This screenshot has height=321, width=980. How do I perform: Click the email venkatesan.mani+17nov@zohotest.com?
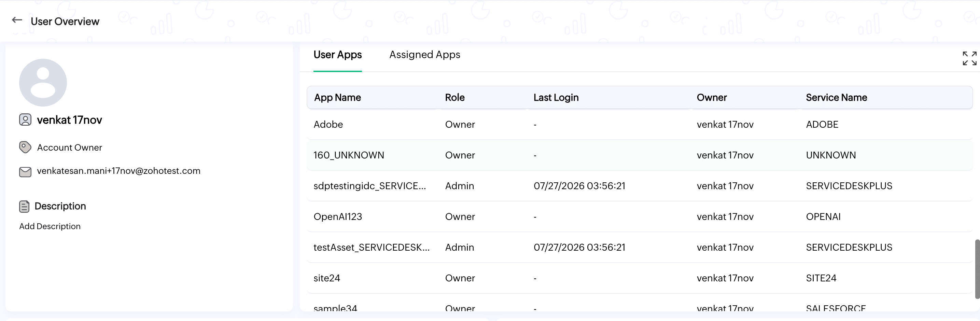click(118, 171)
